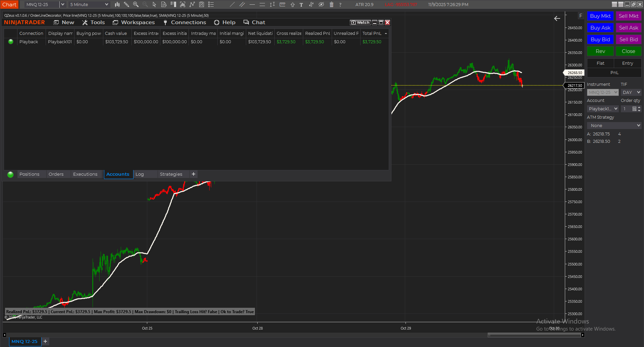Expand the ATM Strategy dropdown
644x347 pixels.
614,126
